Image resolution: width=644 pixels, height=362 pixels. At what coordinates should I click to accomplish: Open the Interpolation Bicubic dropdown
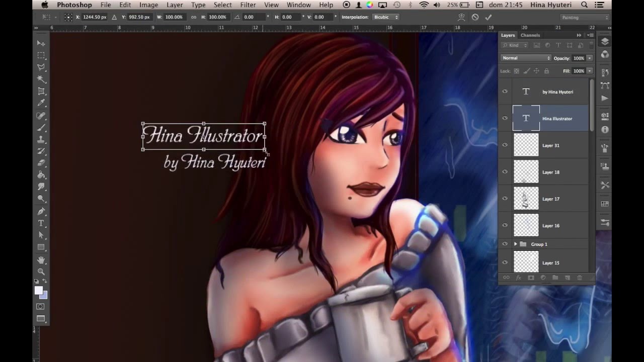click(386, 17)
